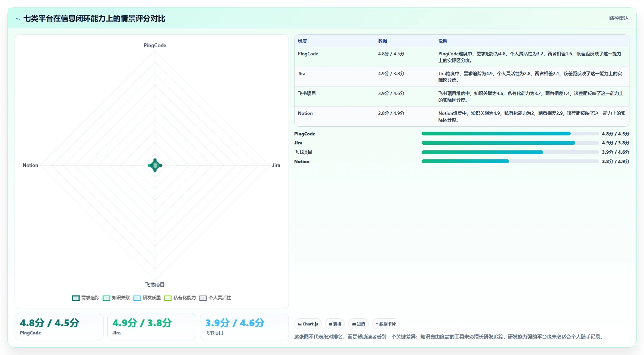Click the 4.9分 / 3.8分 value next to Jira bar
Screen dimensions: 644x355
pos(615,143)
